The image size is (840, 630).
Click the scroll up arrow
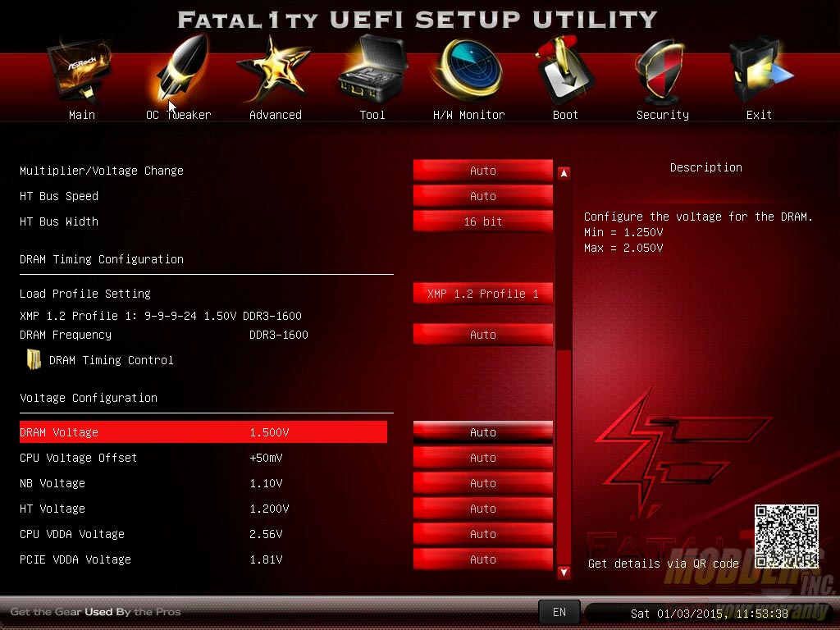(x=564, y=173)
